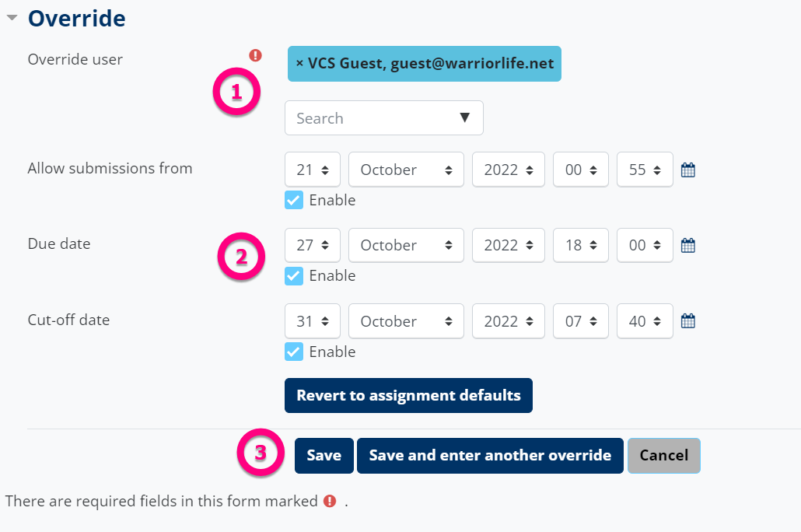Open calendar picker for Allow submissions from
Image resolution: width=801 pixels, height=532 pixels.
point(687,170)
